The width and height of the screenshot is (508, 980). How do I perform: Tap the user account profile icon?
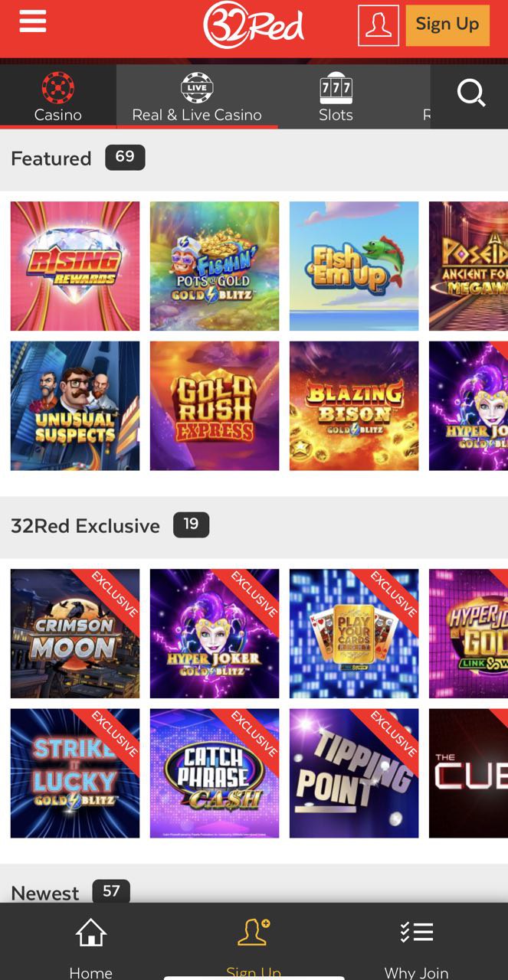click(x=378, y=25)
